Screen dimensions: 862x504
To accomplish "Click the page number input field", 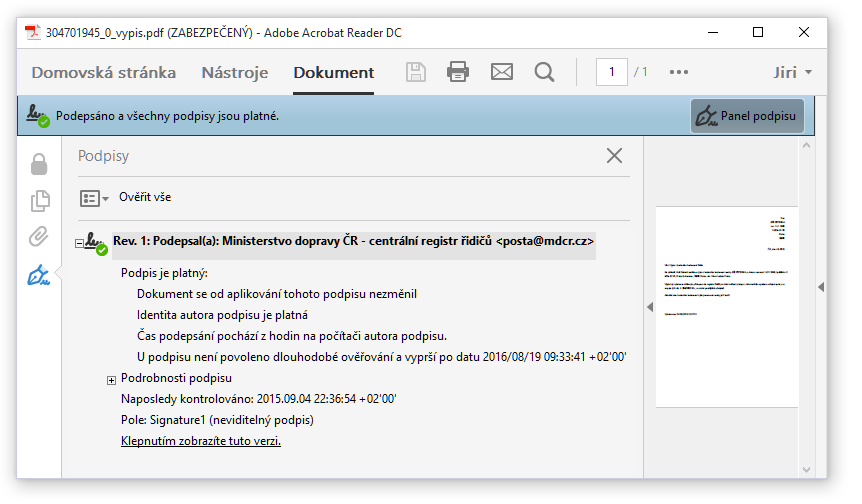I will click(611, 72).
